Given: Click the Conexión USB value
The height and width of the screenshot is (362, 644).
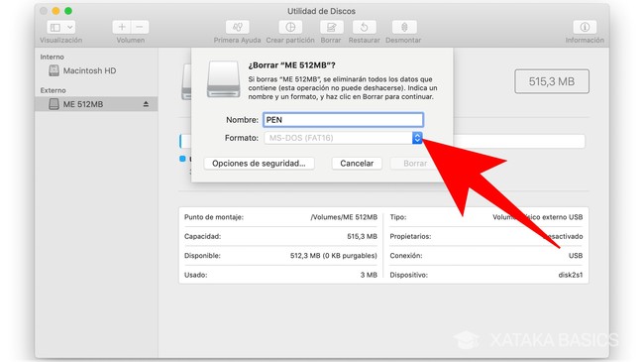Looking at the screenshot, I should (576, 256).
